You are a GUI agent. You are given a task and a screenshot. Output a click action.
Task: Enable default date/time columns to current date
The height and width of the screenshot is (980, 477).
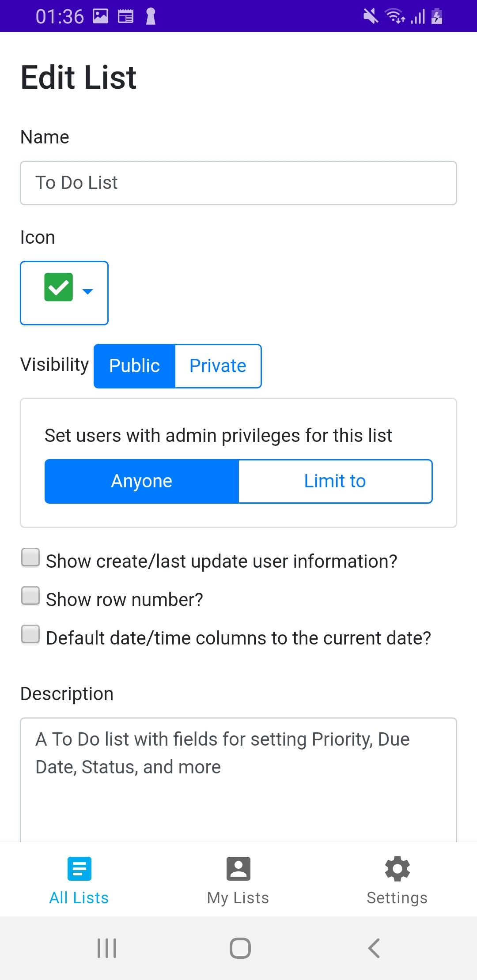coord(30,634)
